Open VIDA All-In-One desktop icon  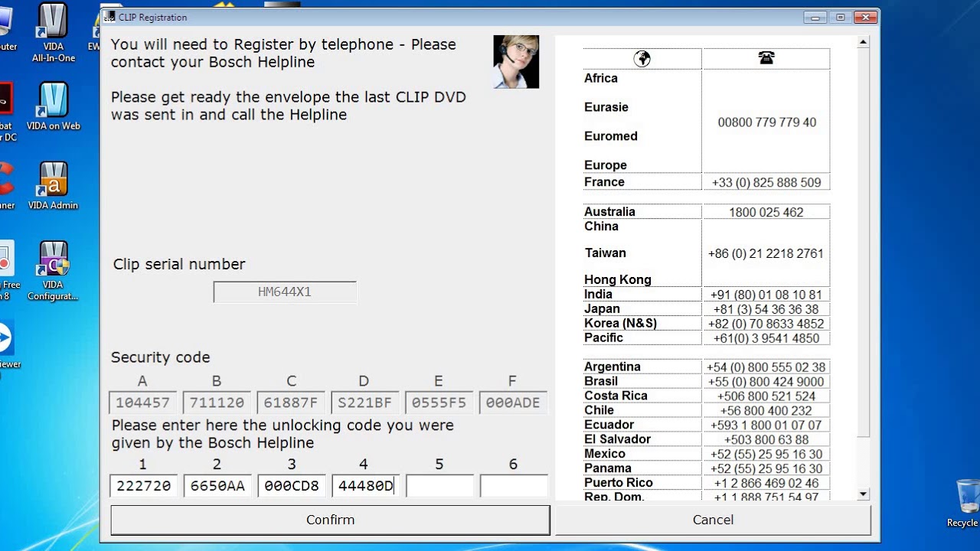54,33
